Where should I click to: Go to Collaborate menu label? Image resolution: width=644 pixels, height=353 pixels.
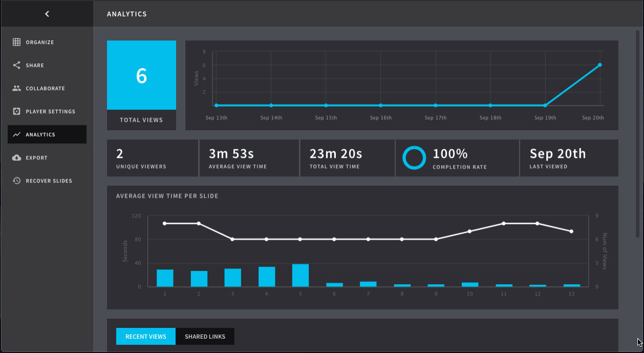click(46, 89)
